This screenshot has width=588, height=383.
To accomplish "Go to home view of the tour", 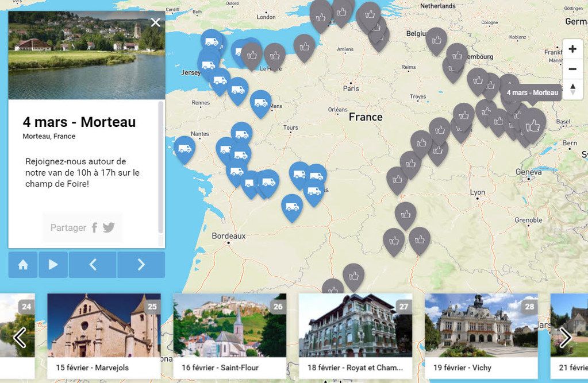I will [23, 265].
